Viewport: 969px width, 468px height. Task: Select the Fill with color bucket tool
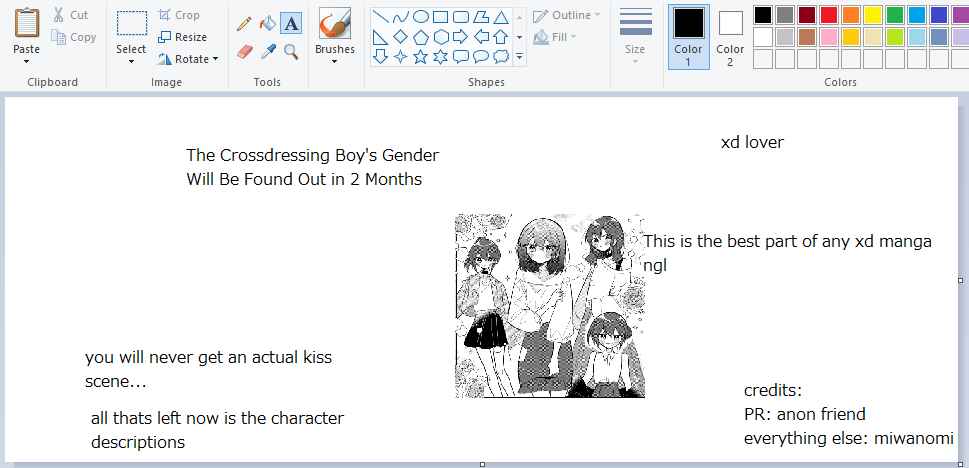pyautogui.click(x=268, y=23)
